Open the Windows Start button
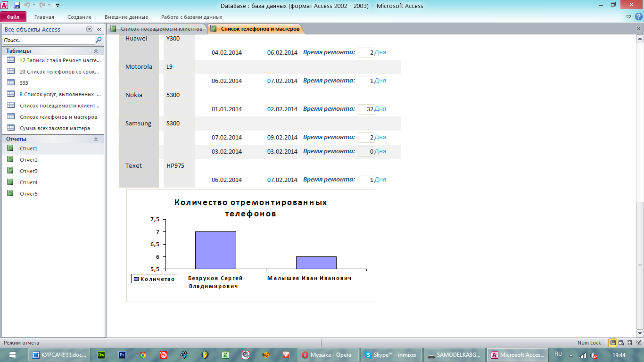Viewport: 644px width, 362px height. pyautogui.click(x=13, y=355)
